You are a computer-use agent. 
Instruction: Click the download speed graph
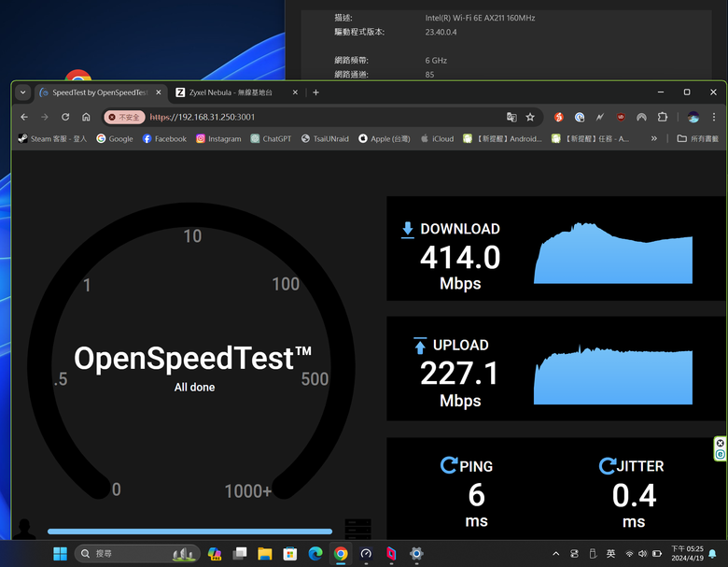(x=613, y=253)
